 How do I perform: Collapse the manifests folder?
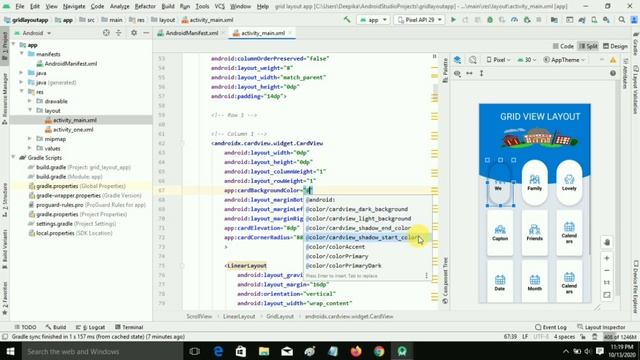click(x=22, y=54)
